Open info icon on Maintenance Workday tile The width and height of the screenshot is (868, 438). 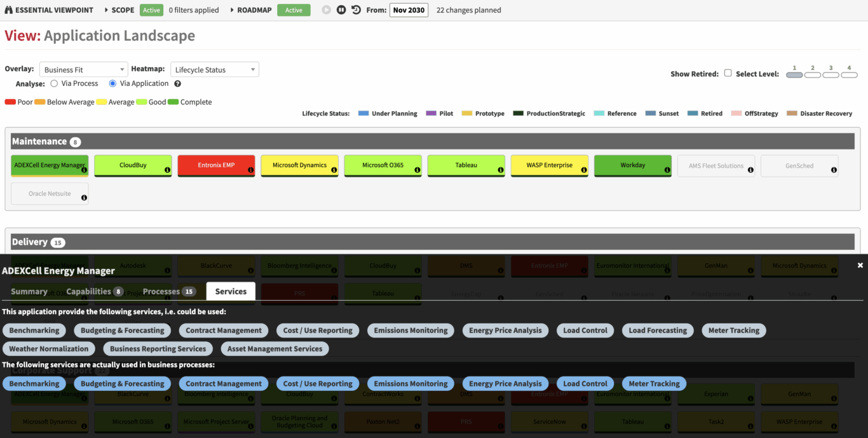tap(667, 170)
